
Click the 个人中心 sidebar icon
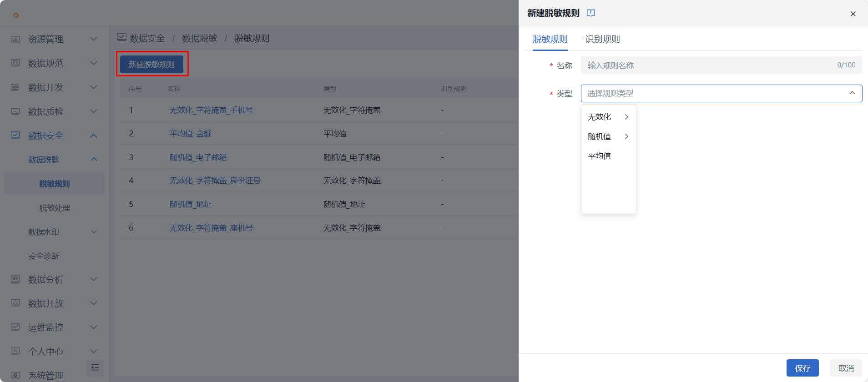[x=15, y=352]
